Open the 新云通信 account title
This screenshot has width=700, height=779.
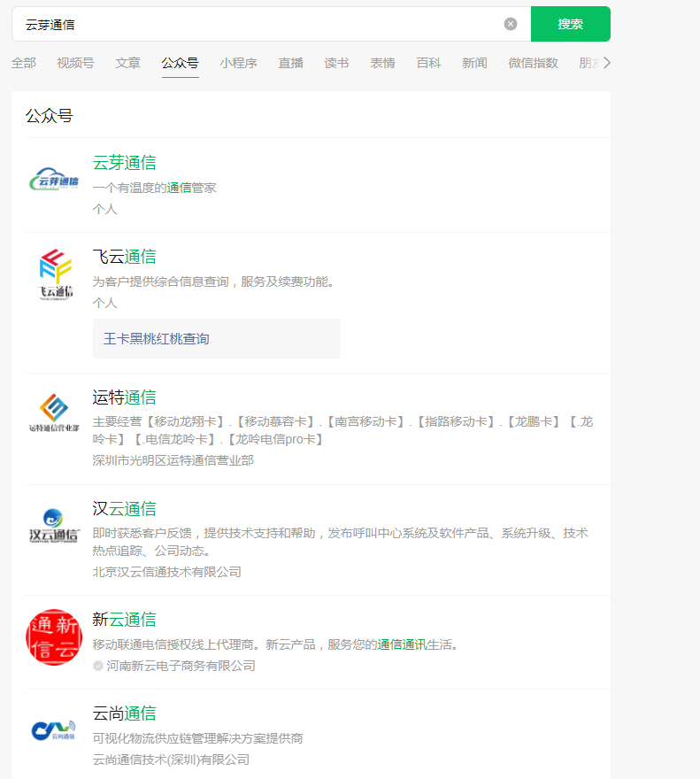coord(124,619)
